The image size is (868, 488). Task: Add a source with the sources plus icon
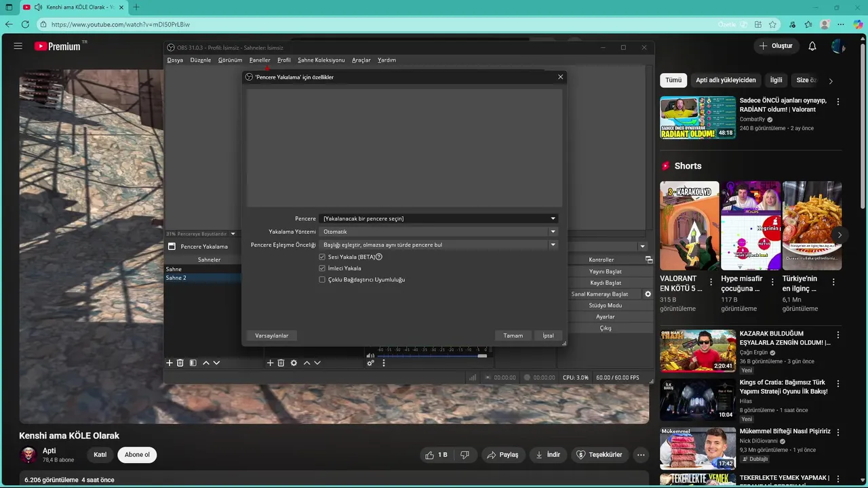click(x=270, y=363)
